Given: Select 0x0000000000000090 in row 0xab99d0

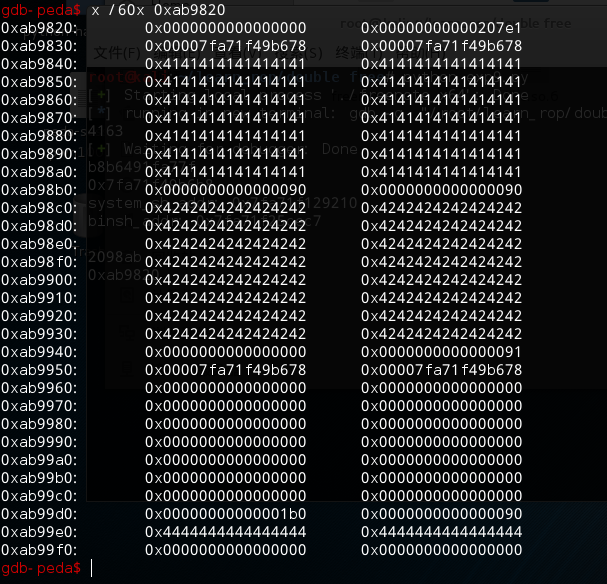Looking at the screenshot, I should coord(441,514).
